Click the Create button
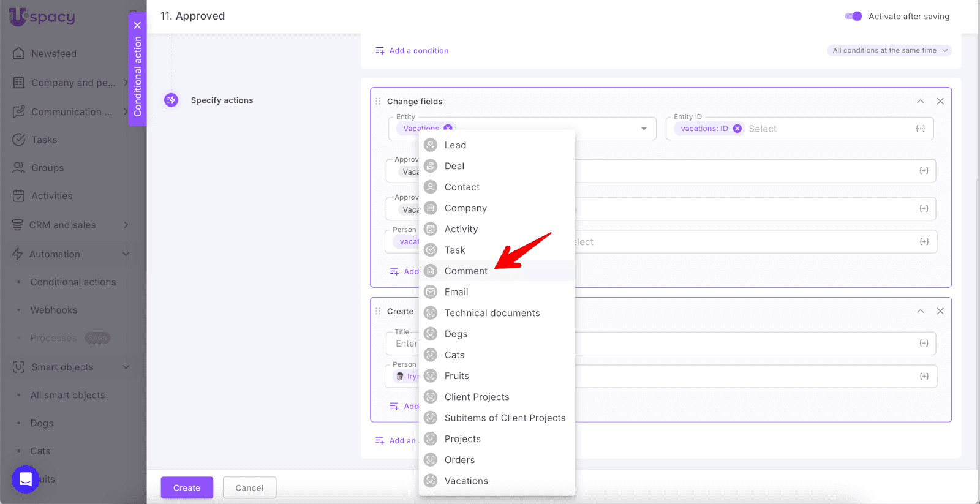Image resolution: width=980 pixels, height=504 pixels. (187, 487)
